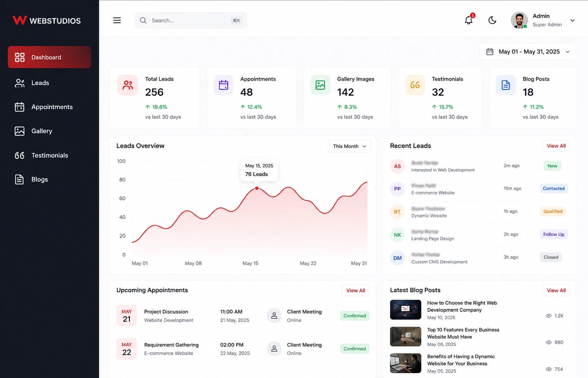Click View All in Latest Blog Posts
This screenshot has width=588, height=378.
556,290
